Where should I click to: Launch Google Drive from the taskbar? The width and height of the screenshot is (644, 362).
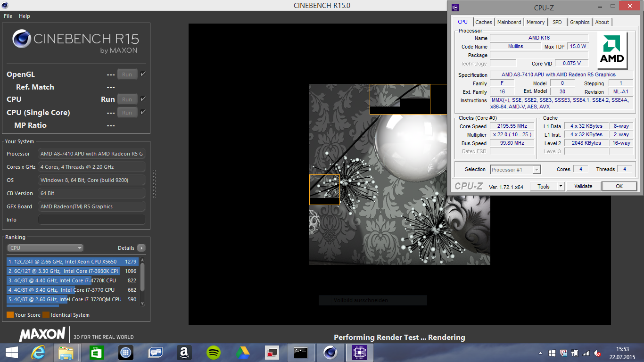243,352
